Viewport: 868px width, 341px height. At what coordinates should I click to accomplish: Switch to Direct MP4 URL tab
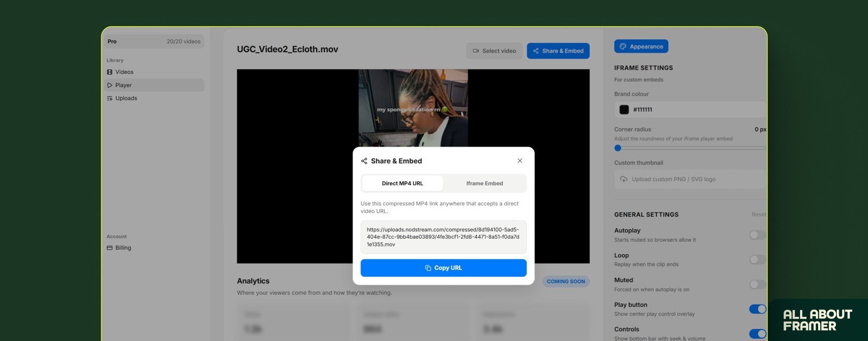pos(403,184)
